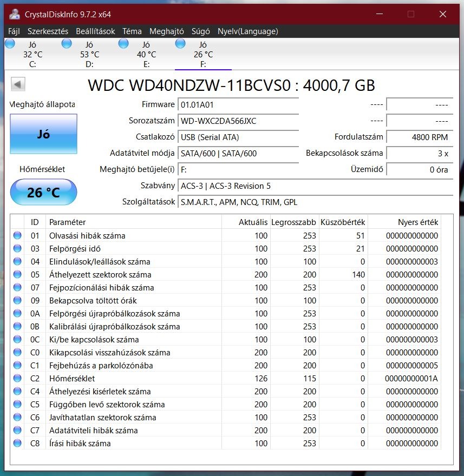Viewport: 464px width, 476px height.
Task: Click the Üzemidő field 0 óra
Action: pyautogui.click(x=420, y=170)
